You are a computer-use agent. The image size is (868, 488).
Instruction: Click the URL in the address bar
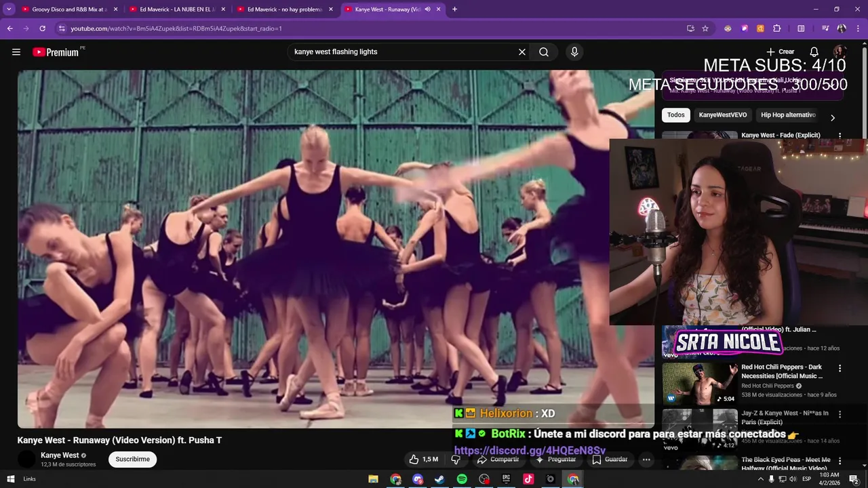(176, 28)
